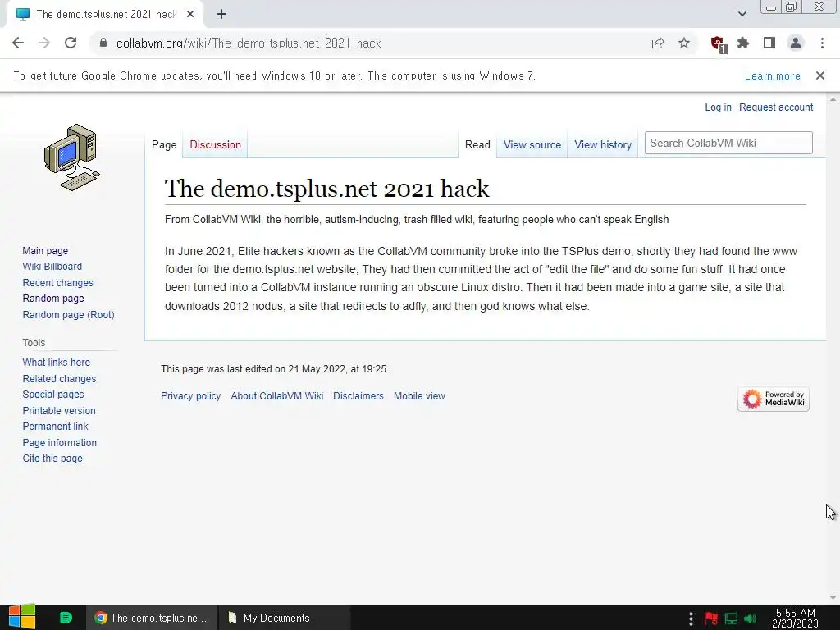This screenshot has width=840, height=630.
Task: Toggle the Chrome side panel
Action: coord(769,43)
